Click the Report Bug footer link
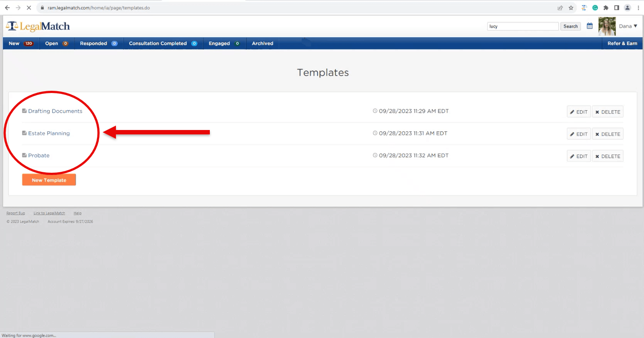Screen dimensions: 644x338 tap(15, 213)
